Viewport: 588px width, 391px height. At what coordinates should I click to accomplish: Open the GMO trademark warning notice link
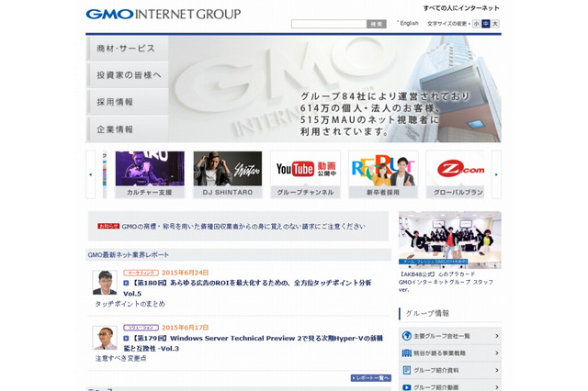243,226
